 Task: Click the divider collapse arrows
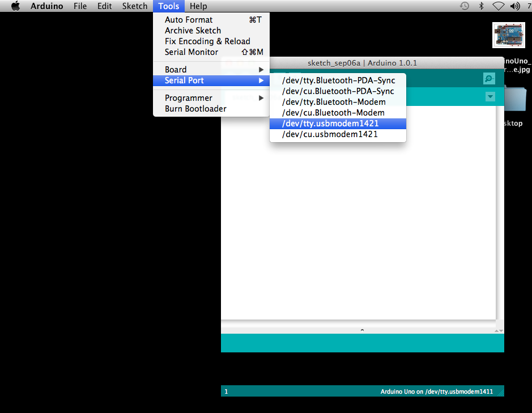tap(499, 330)
